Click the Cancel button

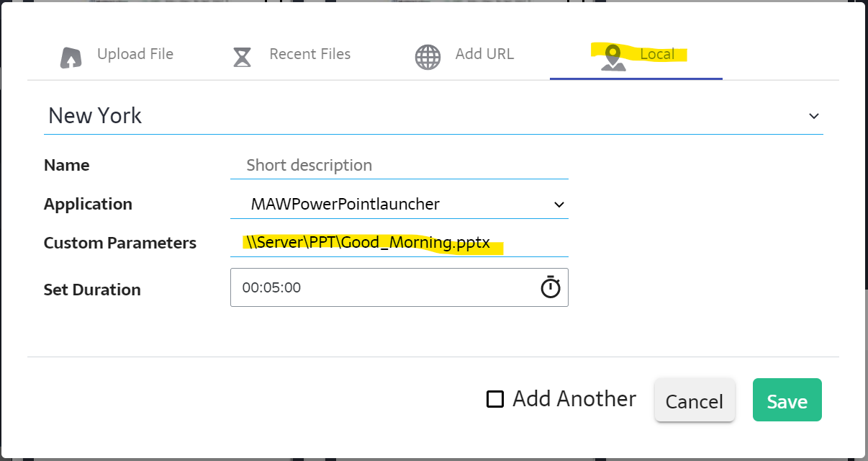click(x=694, y=401)
